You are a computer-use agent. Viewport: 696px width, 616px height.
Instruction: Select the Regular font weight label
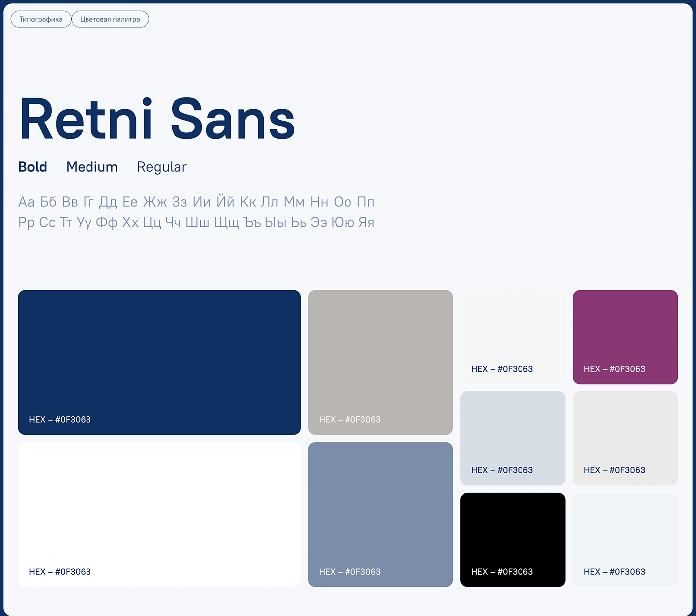tap(162, 167)
